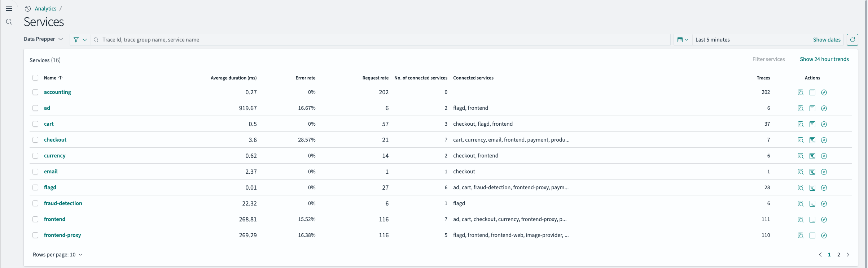This screenshot has height=268, width=868.
Task: Open the hamburger navigation menu
Action: (9, 9)
